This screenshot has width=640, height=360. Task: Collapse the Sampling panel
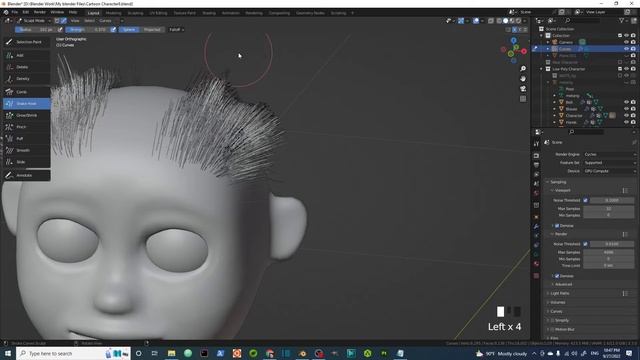tap(558, 182)
